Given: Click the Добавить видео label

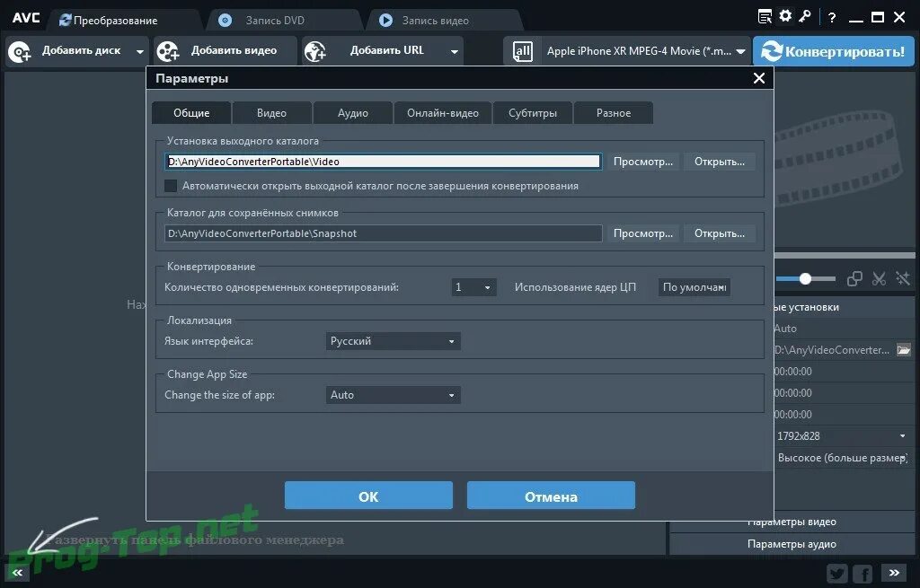Looking at the screenshot, I should coord(234,50).
